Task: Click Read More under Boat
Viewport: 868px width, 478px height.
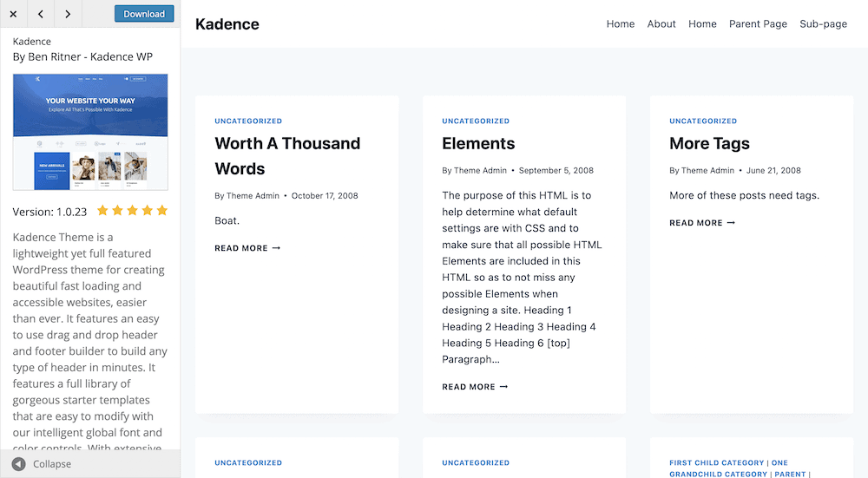Action: coord(247,248)
